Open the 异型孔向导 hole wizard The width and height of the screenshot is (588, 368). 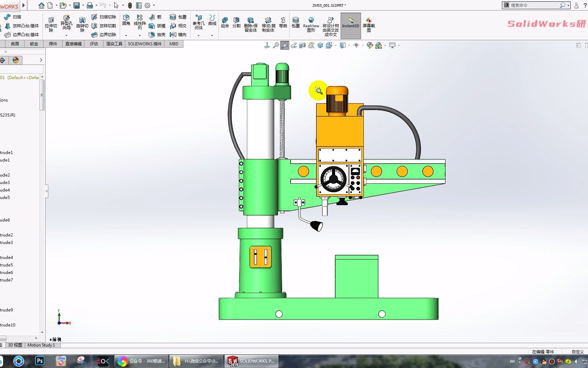point(66,22)
